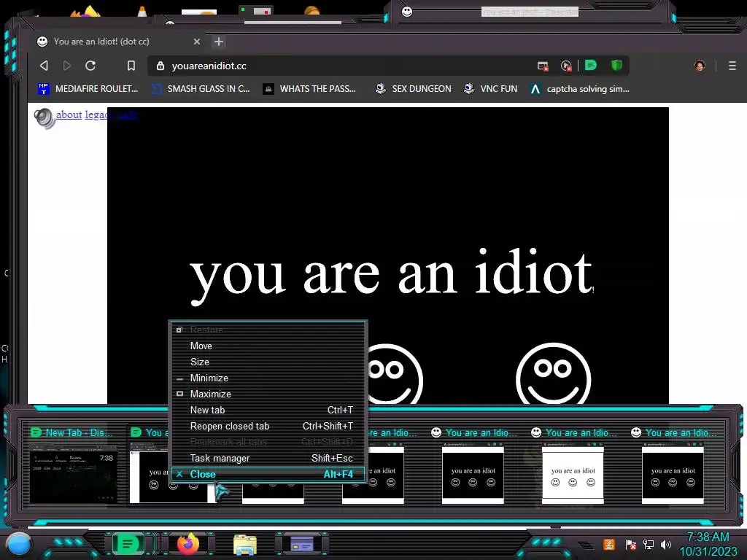Follow the 'about' link on the page
The height and width of the screenshot is (560, 747).
69,114
